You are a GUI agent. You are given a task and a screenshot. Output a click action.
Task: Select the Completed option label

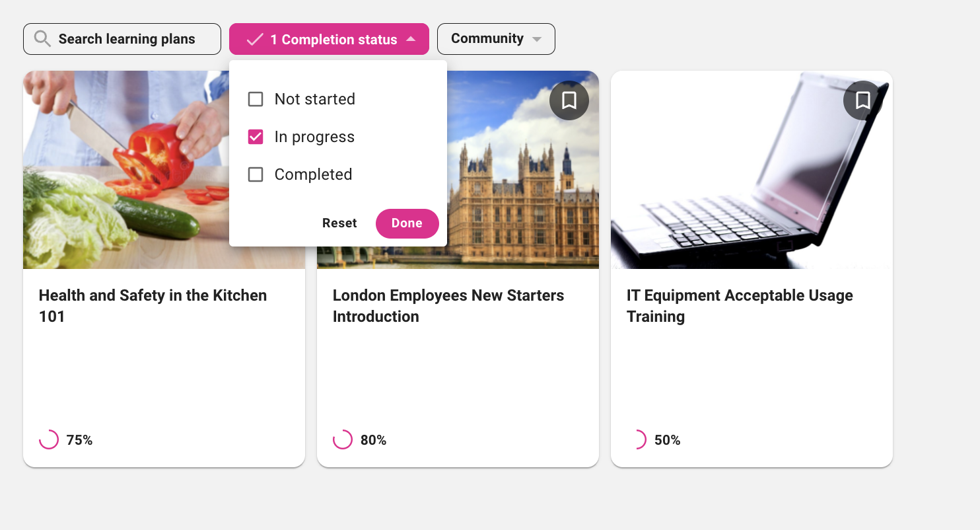(x=313, y=174)
